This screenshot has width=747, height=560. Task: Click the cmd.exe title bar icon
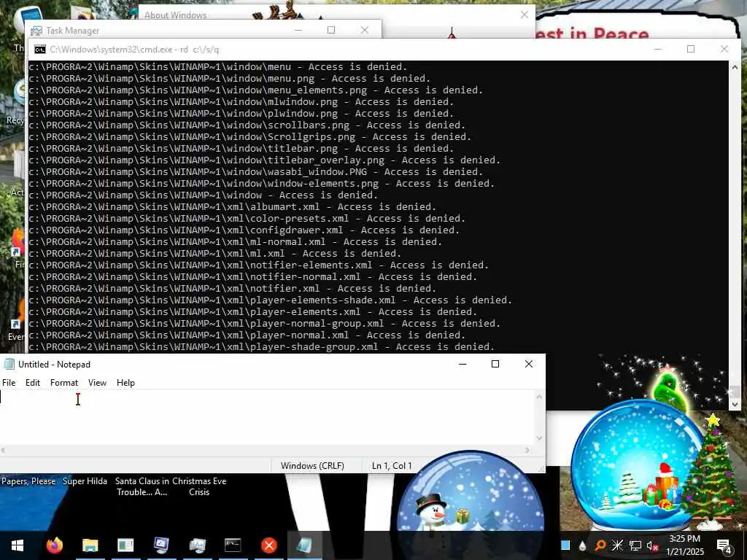tap(40, 50)
